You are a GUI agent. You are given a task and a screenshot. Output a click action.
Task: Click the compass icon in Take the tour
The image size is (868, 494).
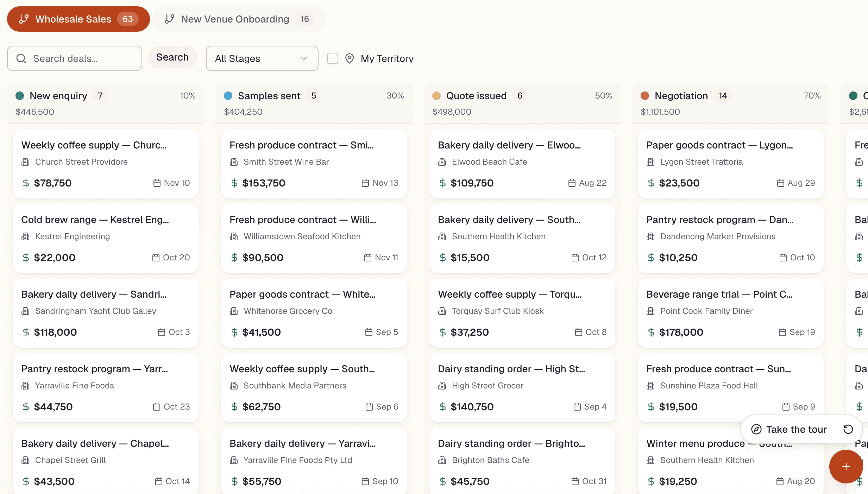pyautogui.click(x=756, y=429)
